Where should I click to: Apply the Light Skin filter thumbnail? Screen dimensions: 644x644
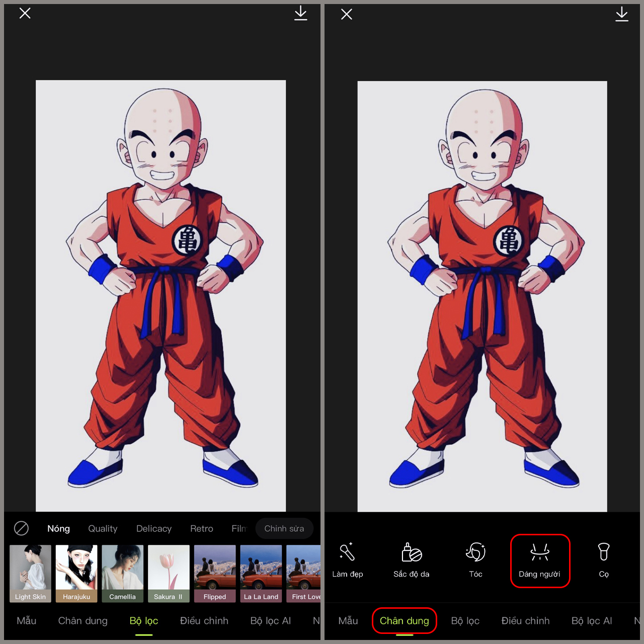30,574
